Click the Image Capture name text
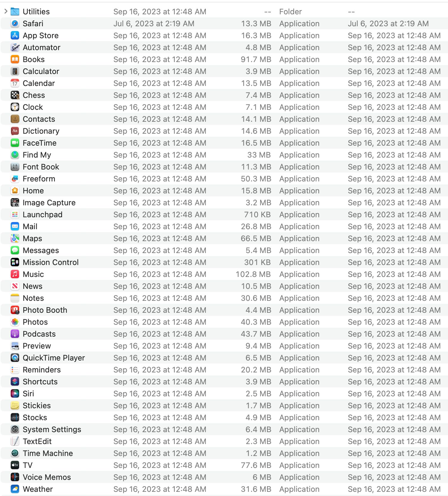The width and height of the screenshot is (448, 496). pos(49,203)
